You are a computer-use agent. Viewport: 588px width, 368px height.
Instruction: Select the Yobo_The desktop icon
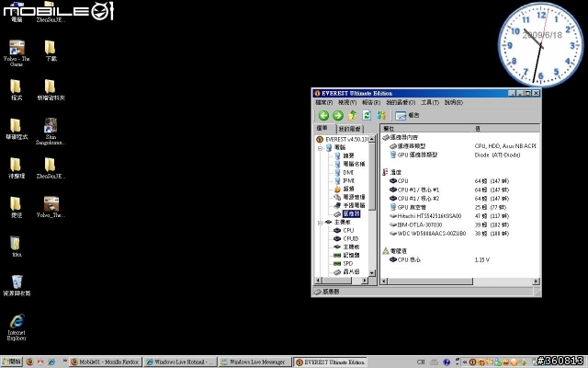pos(51,207)
